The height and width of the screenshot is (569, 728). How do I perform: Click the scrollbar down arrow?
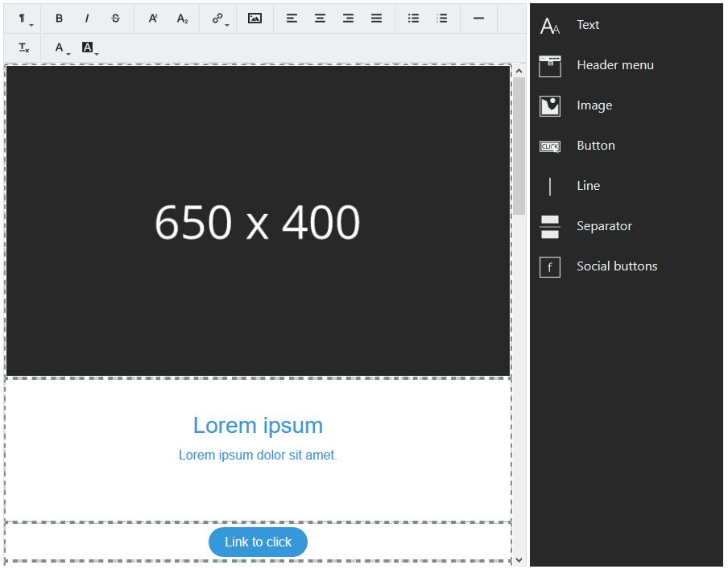point(519,559)
